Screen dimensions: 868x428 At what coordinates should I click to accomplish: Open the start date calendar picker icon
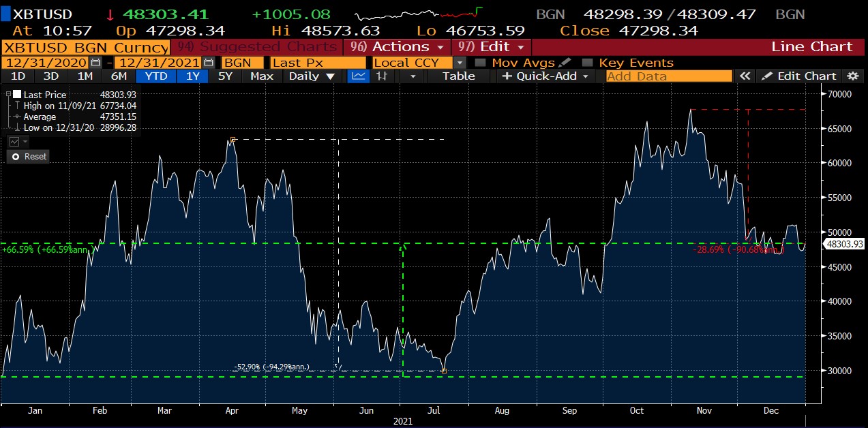coord(95,62)
